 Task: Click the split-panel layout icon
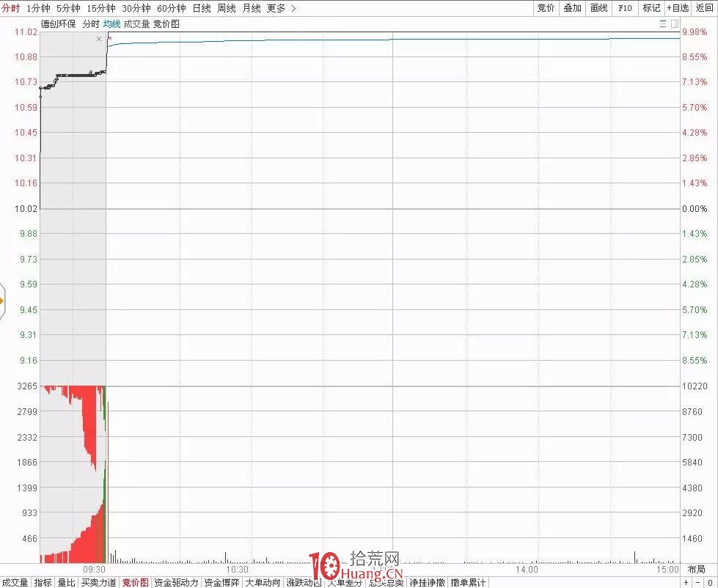click(675, 23)
